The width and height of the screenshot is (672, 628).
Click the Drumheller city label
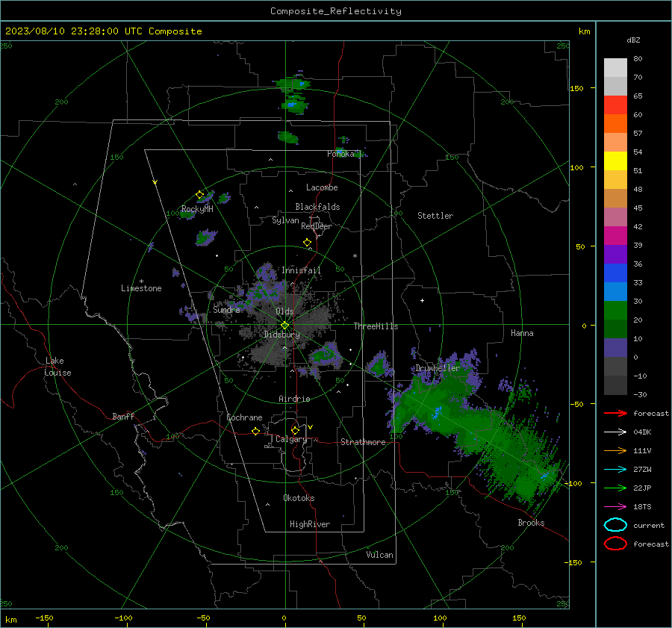click(x=438, y=368)
